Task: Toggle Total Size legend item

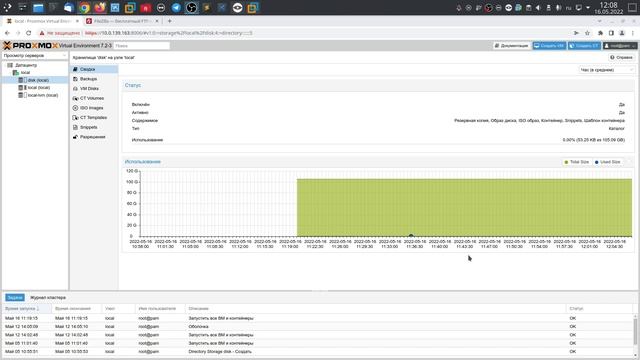Action: pos(576,162)
